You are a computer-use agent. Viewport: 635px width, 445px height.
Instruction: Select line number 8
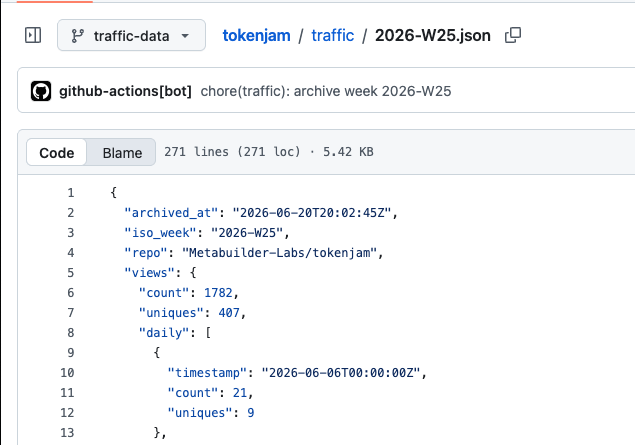71,332
